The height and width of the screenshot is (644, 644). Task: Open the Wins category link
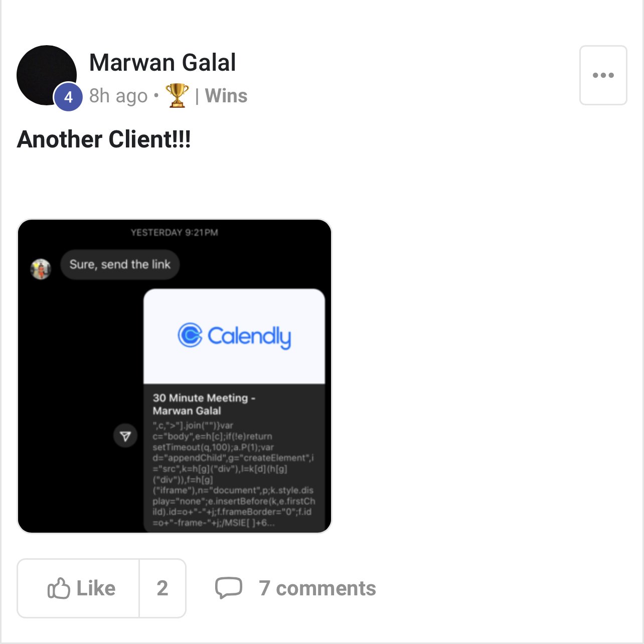226,96
